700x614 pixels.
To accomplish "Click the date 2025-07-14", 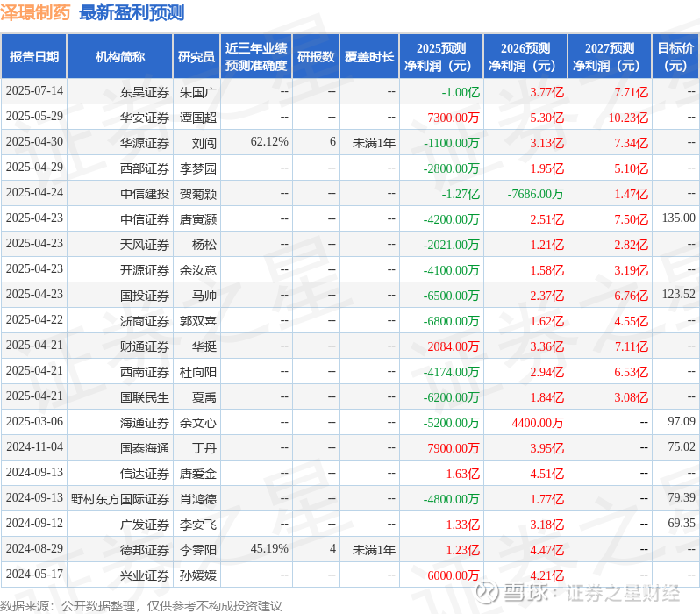I will coord(34,91).
